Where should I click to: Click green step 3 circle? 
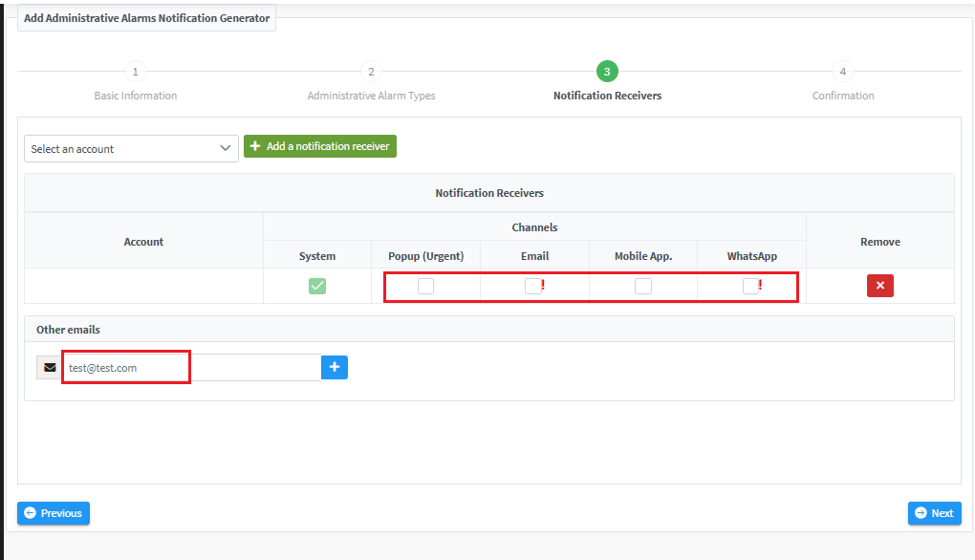click(x=607, y=72)
